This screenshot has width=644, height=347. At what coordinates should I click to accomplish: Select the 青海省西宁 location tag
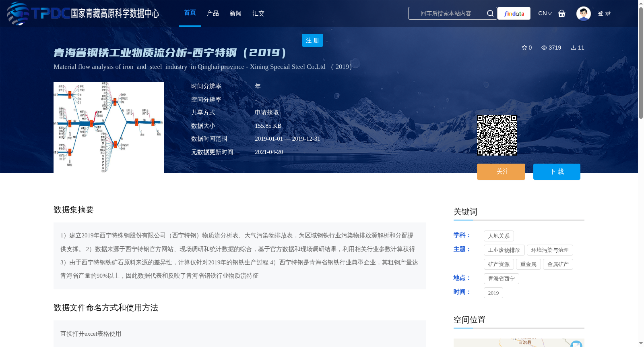click(x=502, y=278)
